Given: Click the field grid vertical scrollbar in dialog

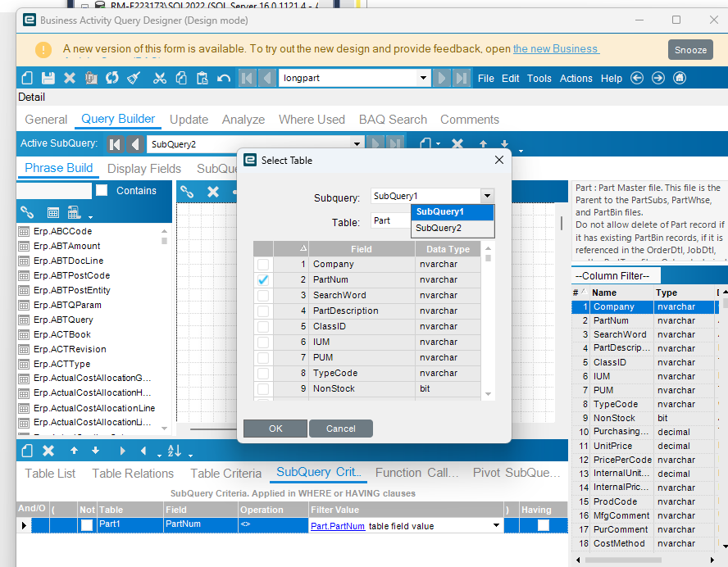Looking at the screenshot, I should [488, 258].
